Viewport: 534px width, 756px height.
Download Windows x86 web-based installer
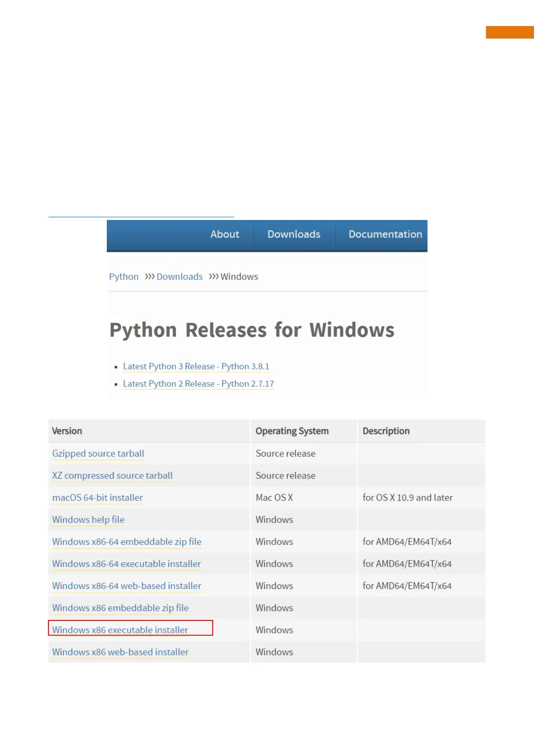[120, 652]
